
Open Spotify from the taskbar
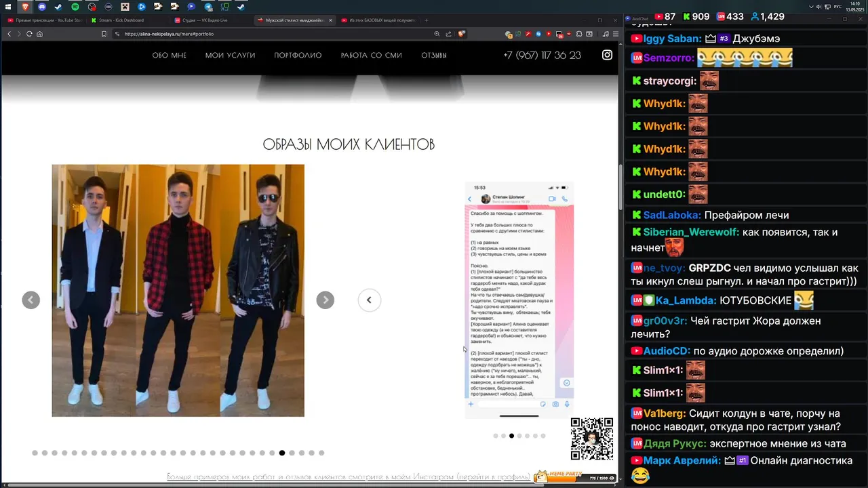click(x=75, y=7)
